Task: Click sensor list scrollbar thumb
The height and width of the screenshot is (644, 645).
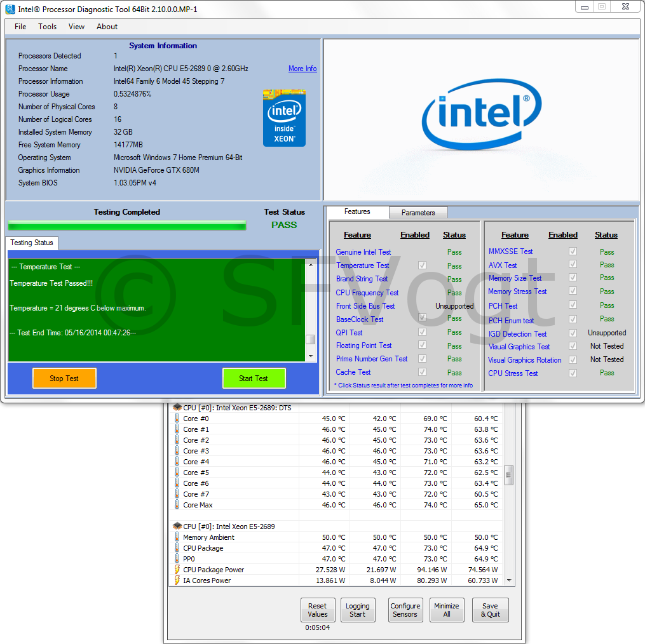Action: [509, 475]
